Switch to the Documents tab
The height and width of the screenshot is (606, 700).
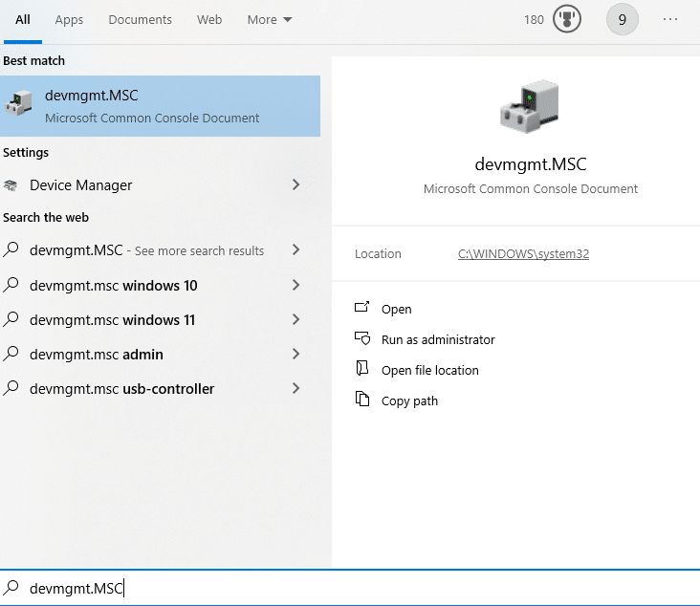(x=140, y=20)
